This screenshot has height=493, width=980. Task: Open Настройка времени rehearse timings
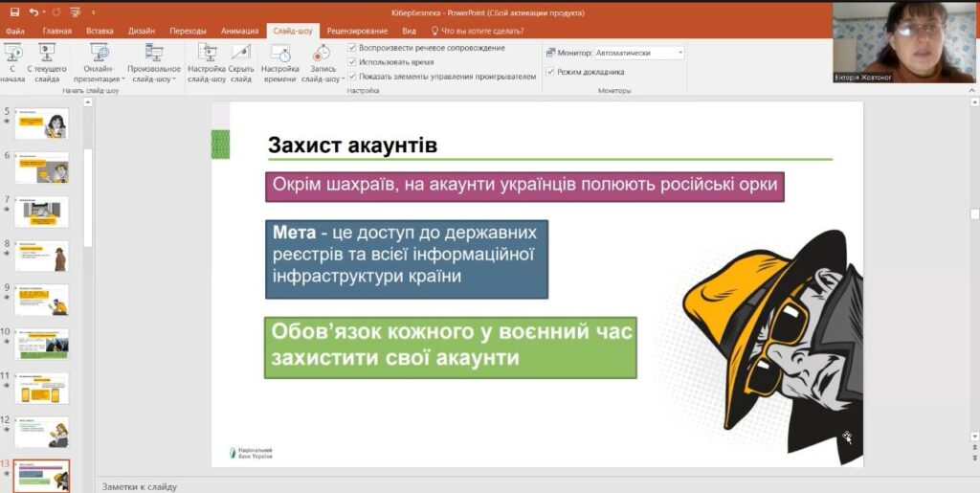click(x=279, y=54)
